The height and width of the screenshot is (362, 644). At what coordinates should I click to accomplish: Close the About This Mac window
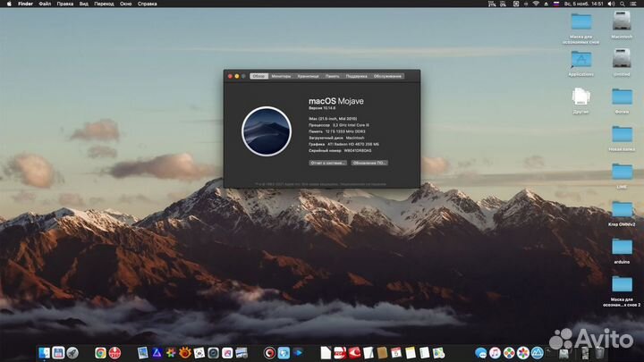(x=230, y=76)
